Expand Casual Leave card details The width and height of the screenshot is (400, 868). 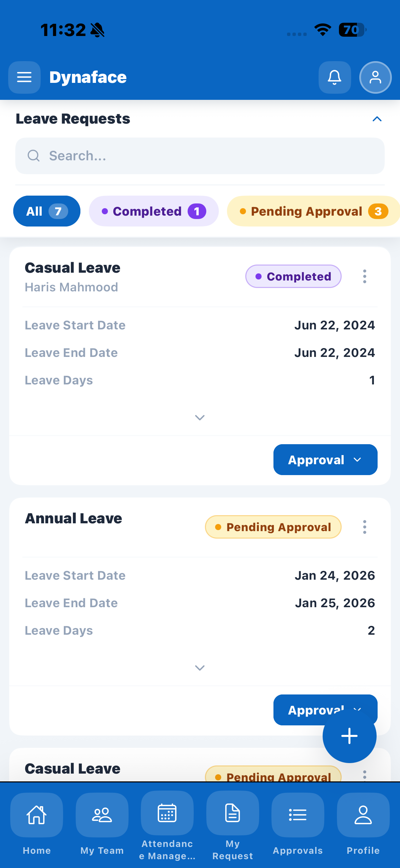[200, 417]
